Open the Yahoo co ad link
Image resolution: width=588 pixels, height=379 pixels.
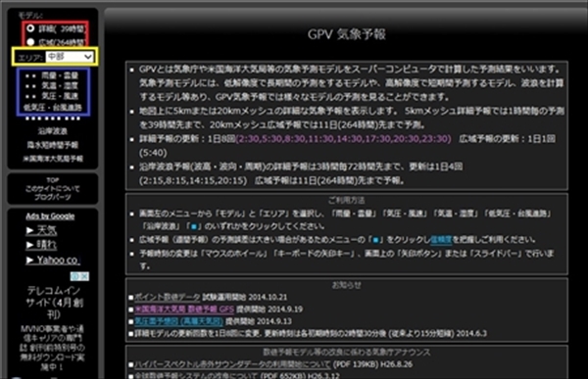click(x=53, y=260)
